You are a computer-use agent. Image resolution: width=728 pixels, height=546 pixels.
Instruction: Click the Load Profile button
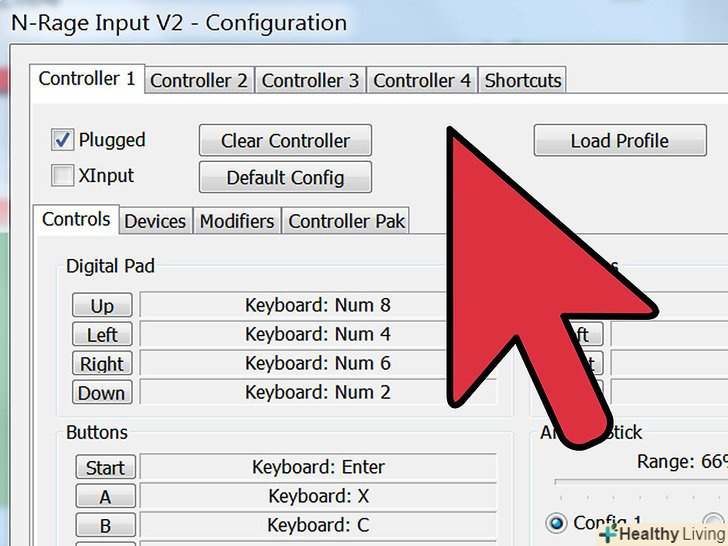[620, 140]
